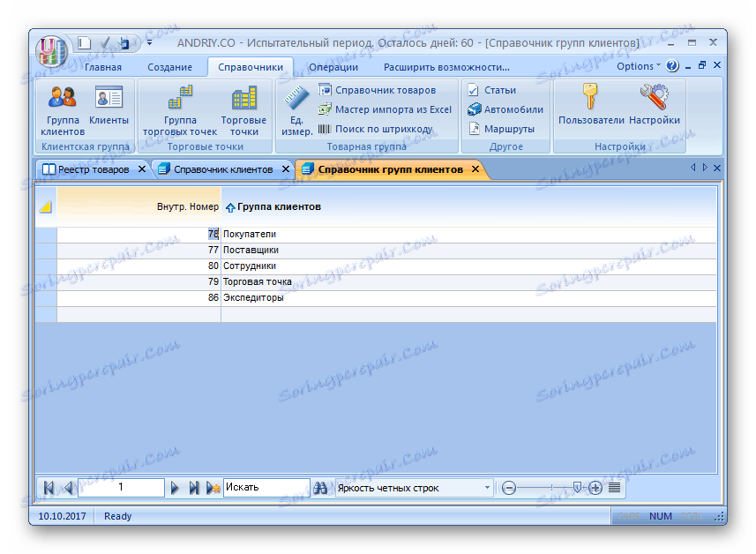Click the zoom out minus button
Viewport: 756px width, 554px height.
click(509, 488)
